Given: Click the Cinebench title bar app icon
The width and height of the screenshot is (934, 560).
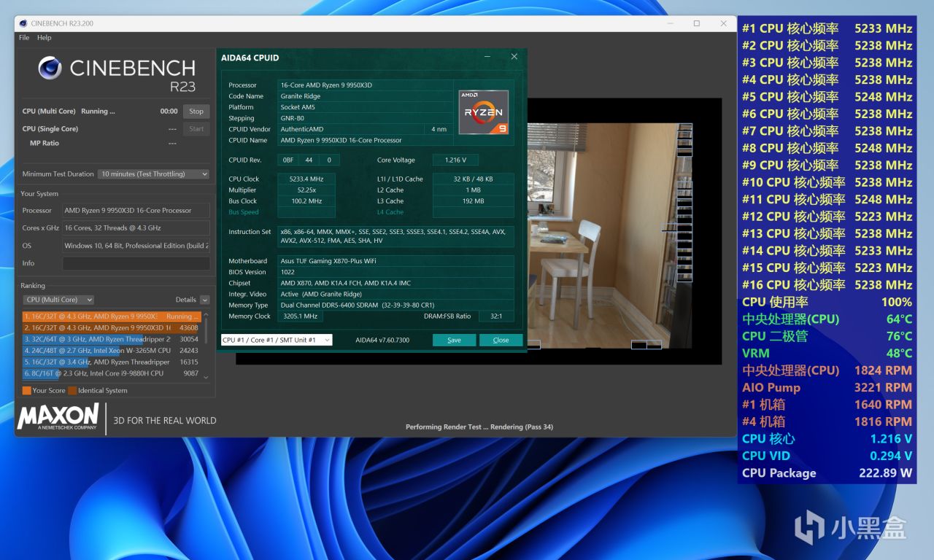Looking at the screenshot, I should pyautogui.click(x=22, y=23).
